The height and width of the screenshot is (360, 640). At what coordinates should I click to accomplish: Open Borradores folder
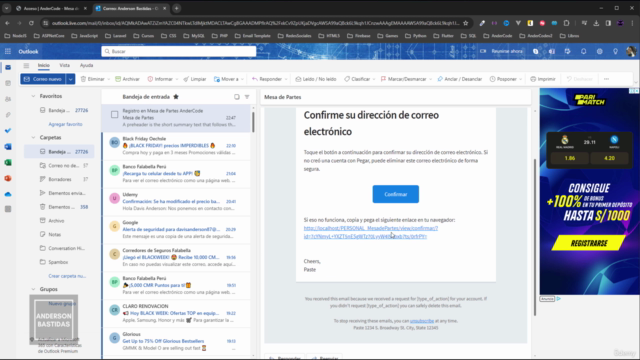tap(60, 179)
